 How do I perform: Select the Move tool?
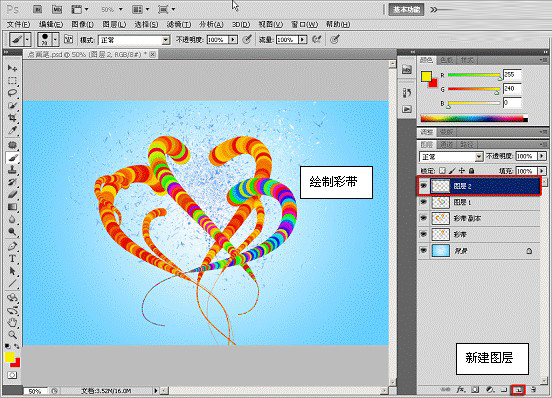point(12,68)
